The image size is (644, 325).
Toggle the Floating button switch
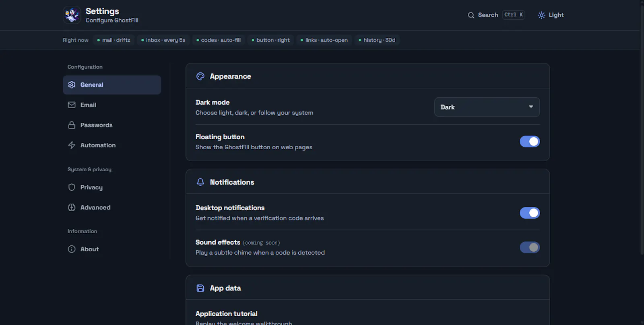(530, 142)
